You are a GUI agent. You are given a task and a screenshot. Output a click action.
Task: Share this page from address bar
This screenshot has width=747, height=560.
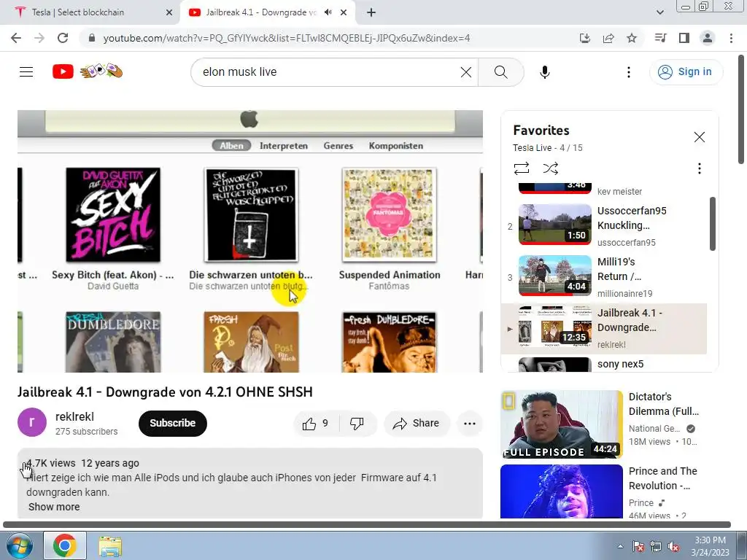pyautogui.click(x=608, y=38)
